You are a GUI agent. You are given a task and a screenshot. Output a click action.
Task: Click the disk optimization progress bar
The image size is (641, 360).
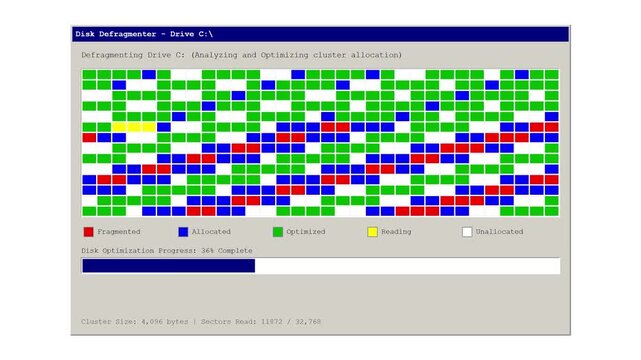click(x=321, y=266)
